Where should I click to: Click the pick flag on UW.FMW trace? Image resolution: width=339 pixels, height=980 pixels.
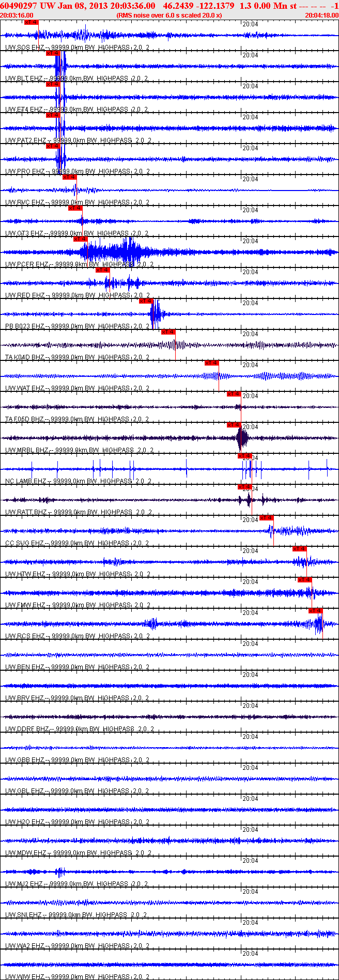pyautogui.click(x=304, y=580)
